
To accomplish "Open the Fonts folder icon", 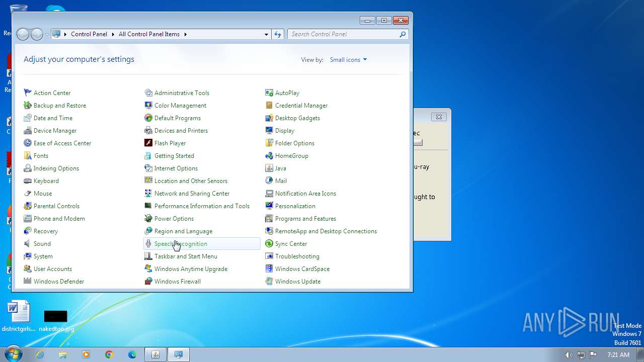I will pos(28,155).
